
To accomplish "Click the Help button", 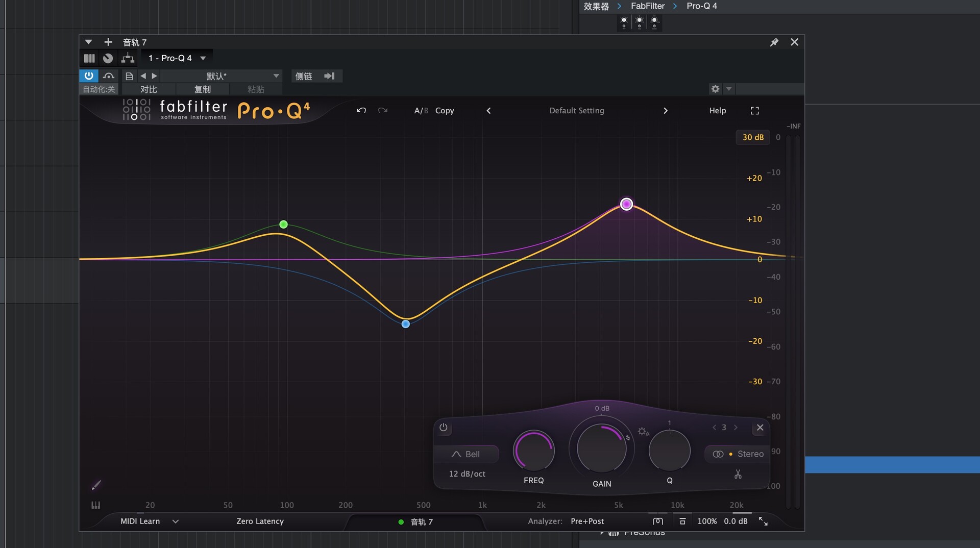I will [x=717, y=110].
